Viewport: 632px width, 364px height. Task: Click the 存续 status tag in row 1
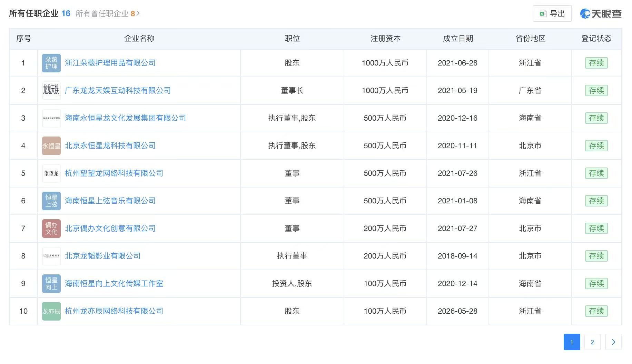pyautogui.click(x=596, y=63)
